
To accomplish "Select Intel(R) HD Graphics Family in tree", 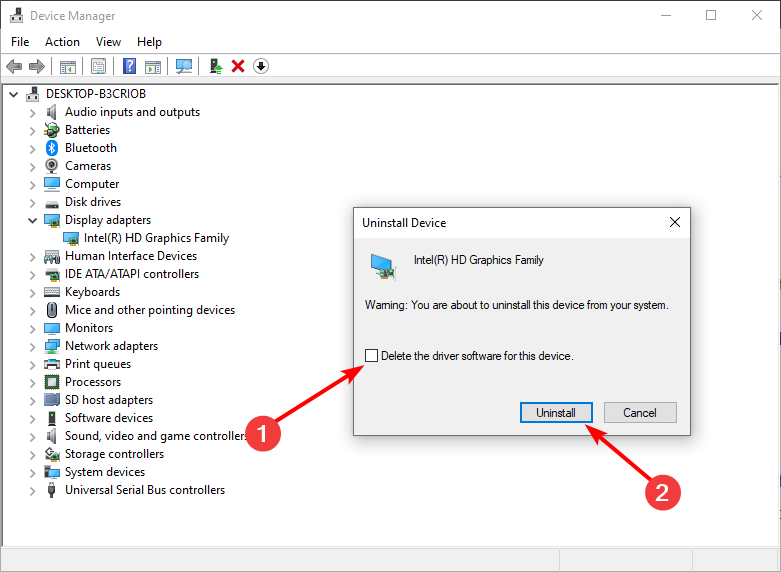I will (156, 238).
